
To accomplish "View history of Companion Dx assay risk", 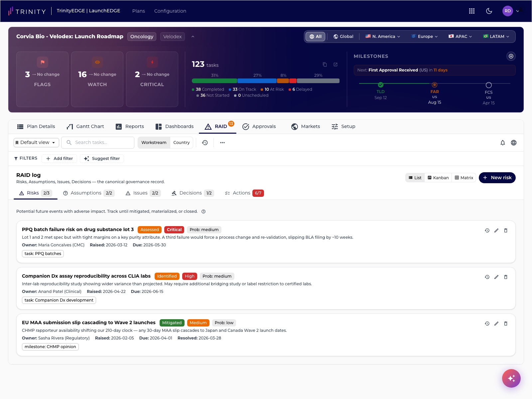I will coord(487,277).
